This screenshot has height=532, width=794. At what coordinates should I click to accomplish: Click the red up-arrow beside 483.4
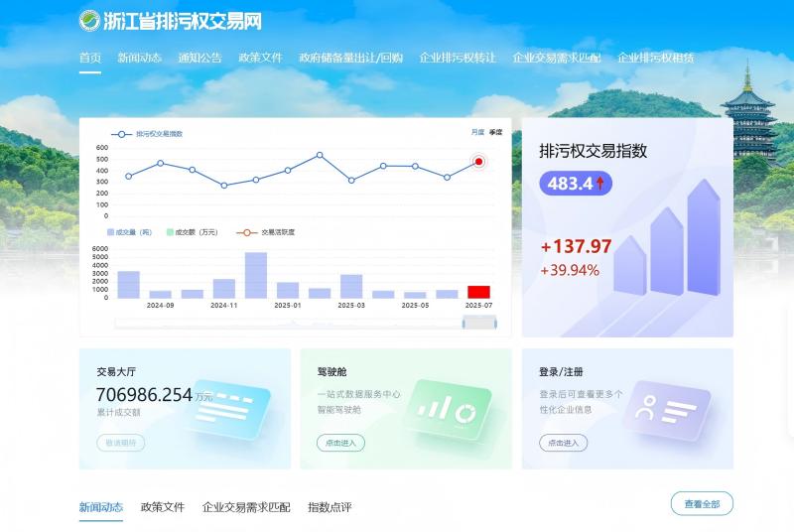coord(600,184)
